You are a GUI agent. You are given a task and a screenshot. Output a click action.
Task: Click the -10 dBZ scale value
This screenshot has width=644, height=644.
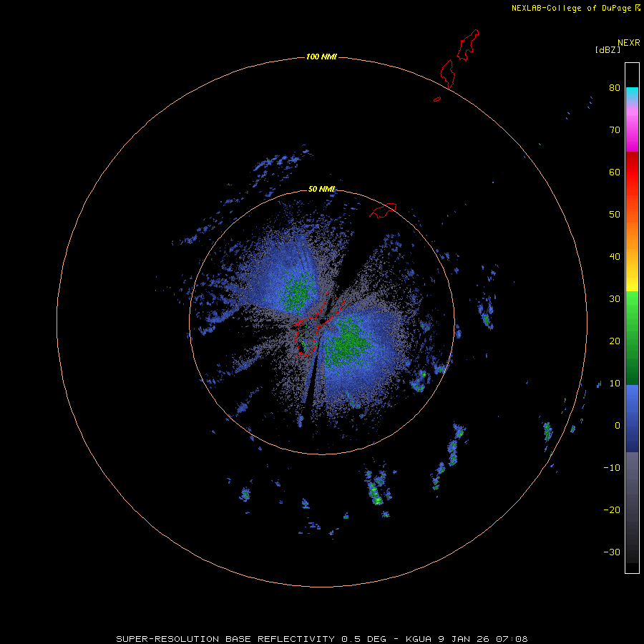pyautogui.click(x=612, y=468)
